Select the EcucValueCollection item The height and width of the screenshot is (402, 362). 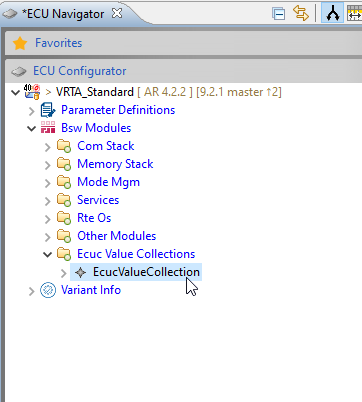(146, 272)
